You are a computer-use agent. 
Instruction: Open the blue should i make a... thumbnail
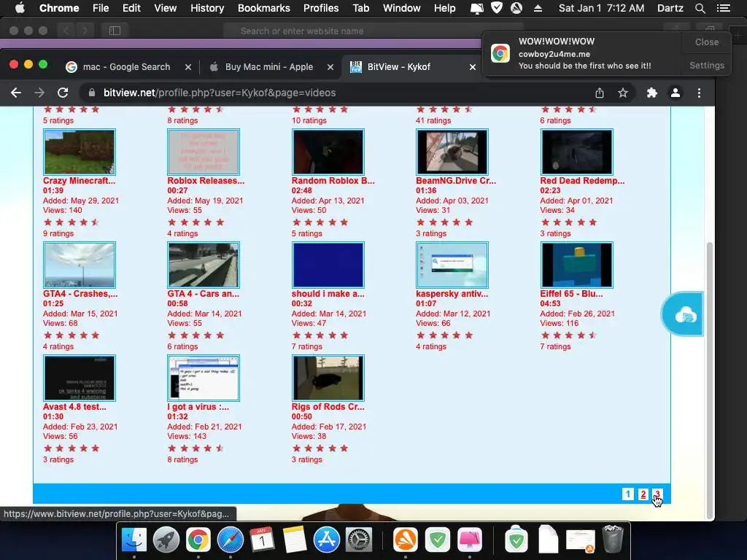[x=328, y=265]
